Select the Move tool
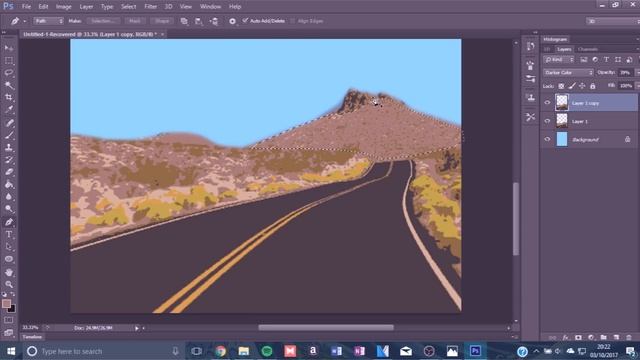Screen dimensions: 640x360 pos(9,48)
